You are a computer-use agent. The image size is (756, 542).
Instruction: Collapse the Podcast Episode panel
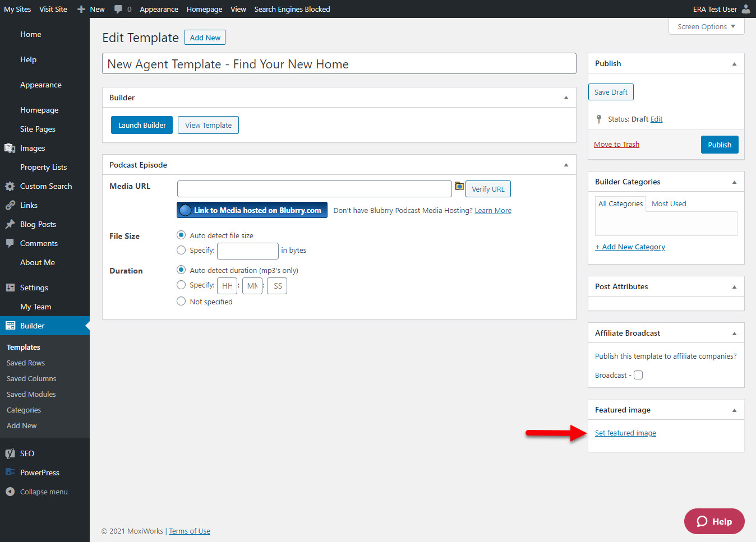(x=566, y=165)
